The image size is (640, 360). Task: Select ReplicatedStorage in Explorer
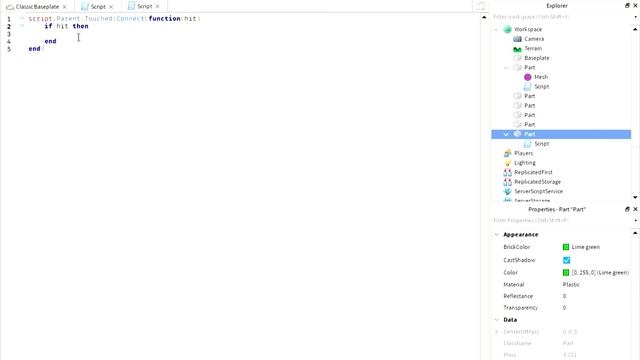coord(538,182)
